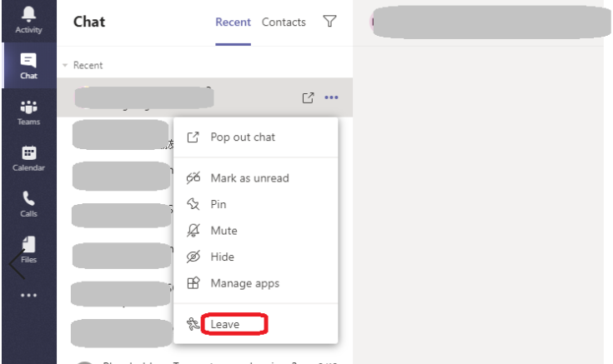Select Leave in the context menu
This screenshot has height=364, width=613.
256,324
